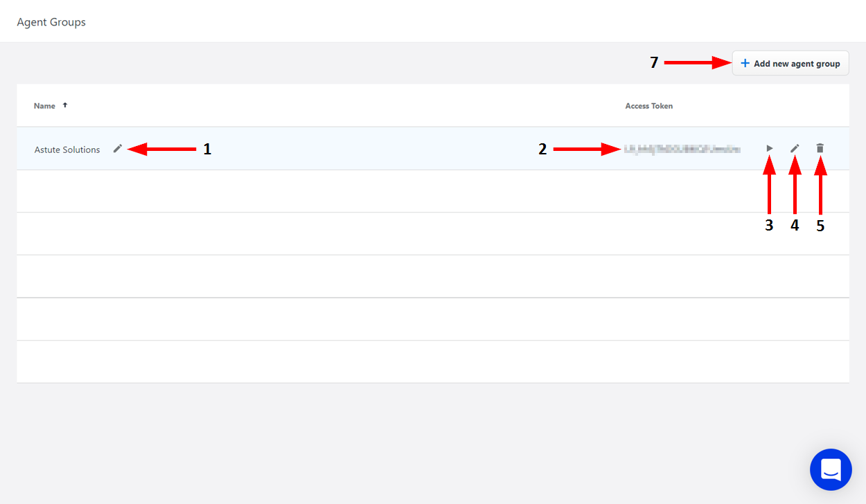Click the number 2 annotation label
This screenshot has width=866, height=504.
coord(542,149)
